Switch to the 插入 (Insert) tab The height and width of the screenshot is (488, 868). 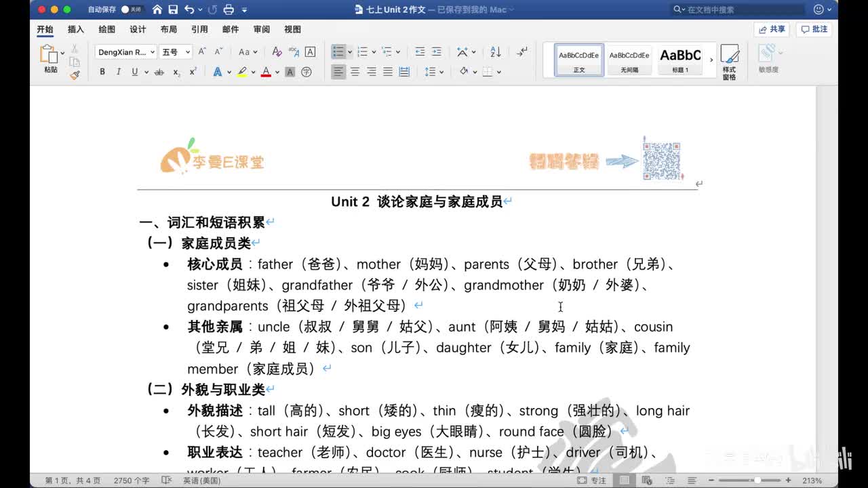(x=76, y=30)
